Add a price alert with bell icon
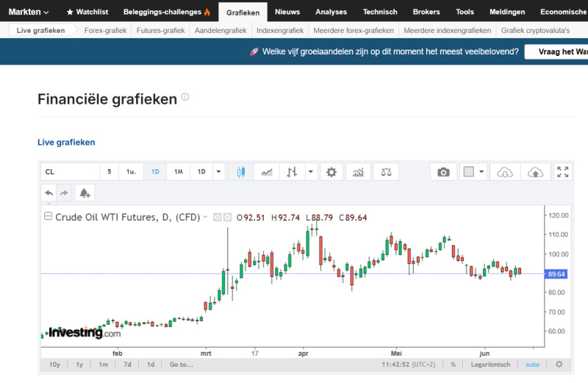 85,193
